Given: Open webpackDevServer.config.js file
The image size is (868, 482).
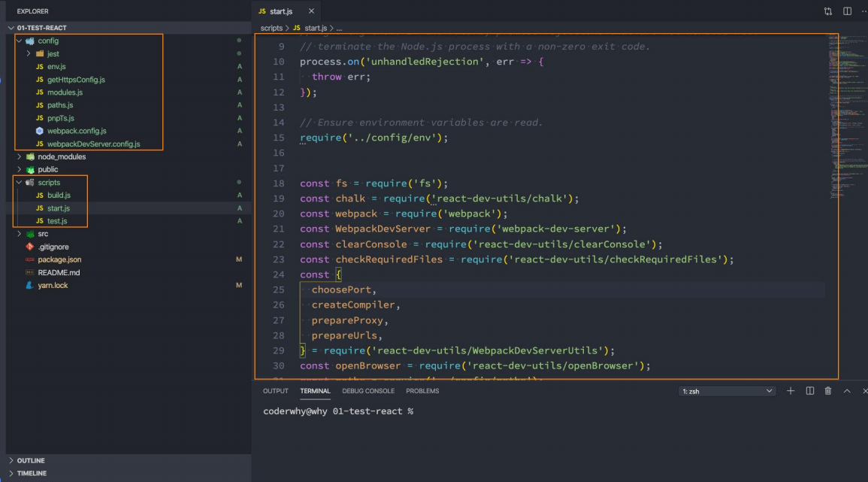Looking at the screenshot, I should point(93,144).
